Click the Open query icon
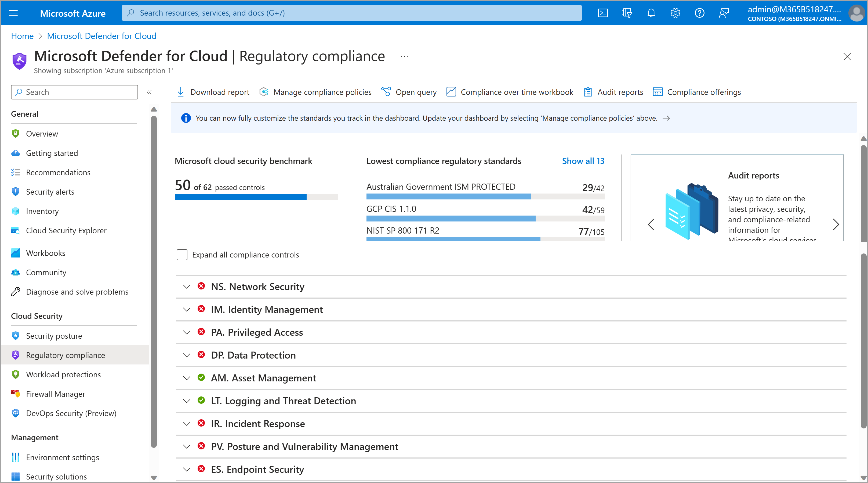This screenshot has width=868, height=483. tap(386, 92)
